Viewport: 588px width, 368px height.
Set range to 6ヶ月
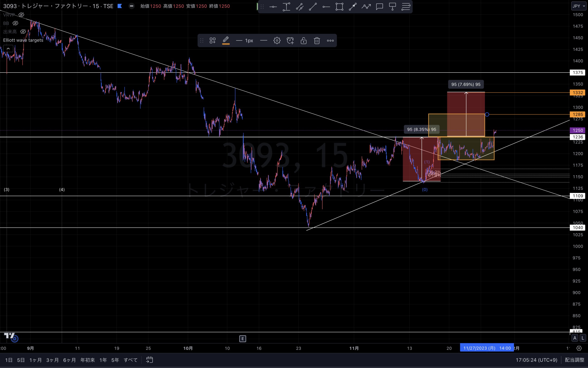coord(69,360)
